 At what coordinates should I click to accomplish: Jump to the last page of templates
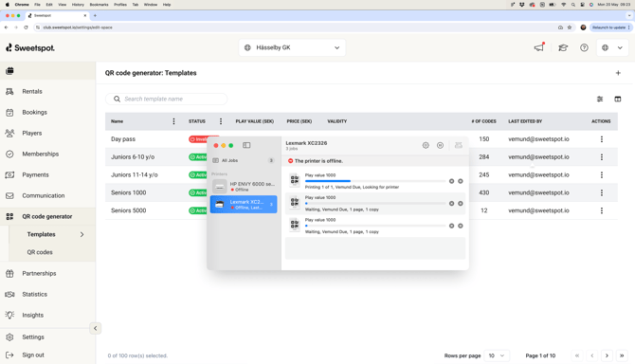click(622, 355)
